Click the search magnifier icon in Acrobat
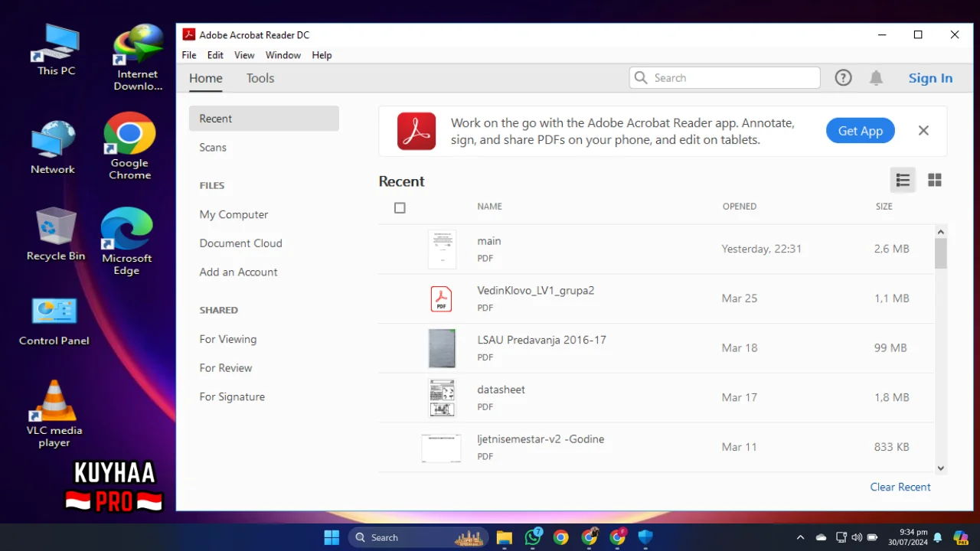 click(x=642, y=78)
